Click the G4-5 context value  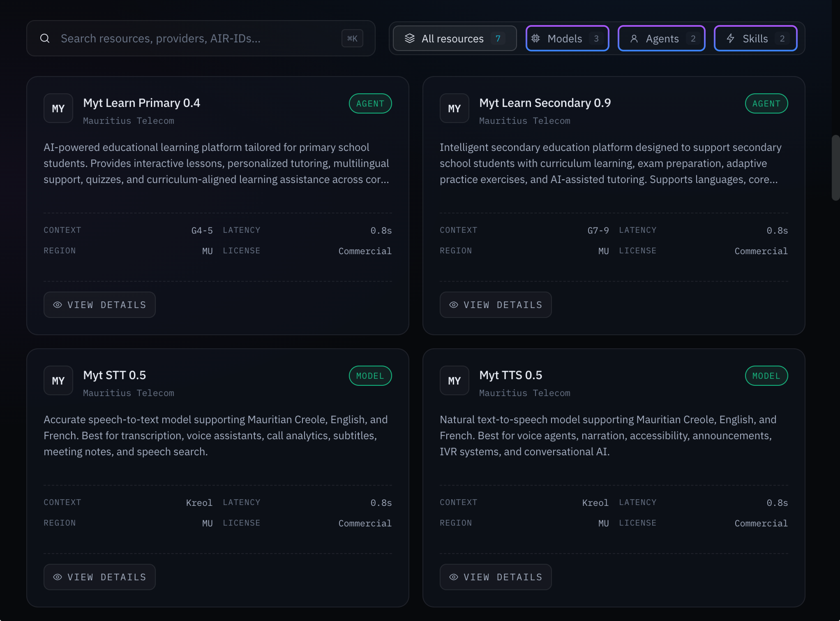(x=202, y=231)
